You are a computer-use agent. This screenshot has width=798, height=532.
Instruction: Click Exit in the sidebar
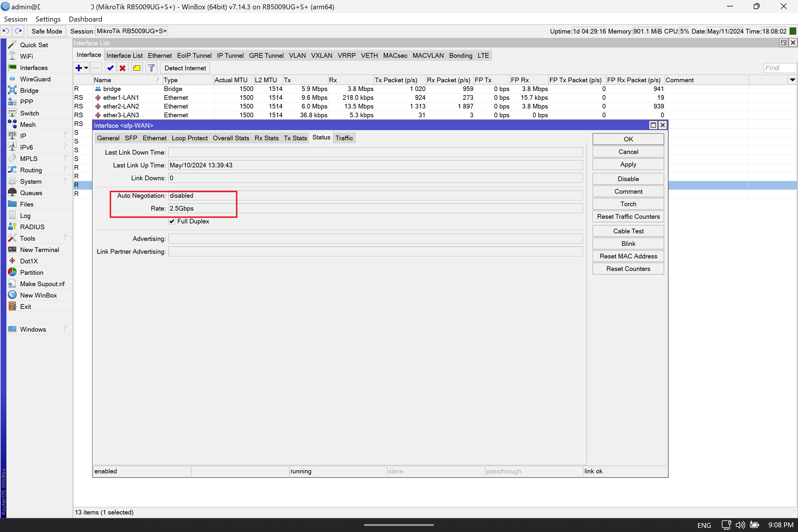pyautogui.click(x=25, y=306)
